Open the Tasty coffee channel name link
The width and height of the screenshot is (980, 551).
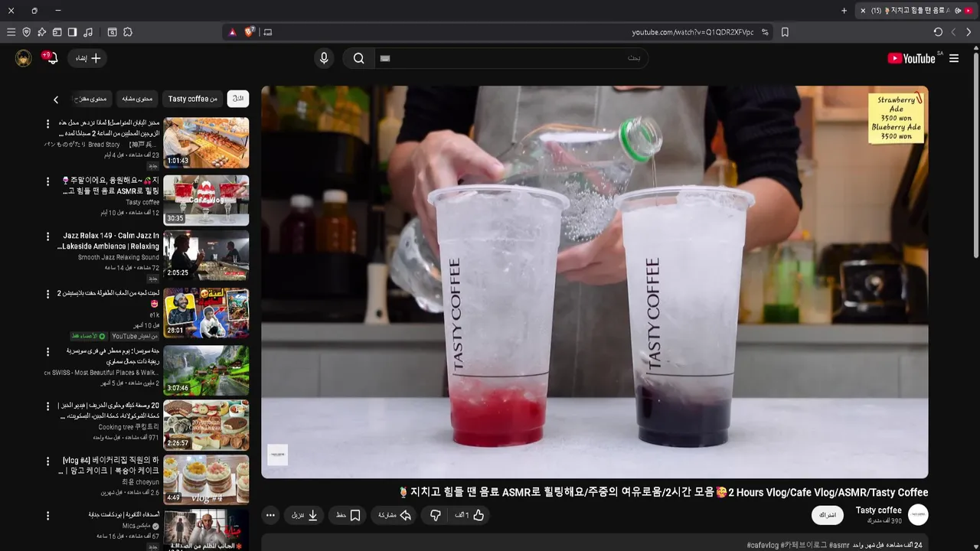click(878, 510)
